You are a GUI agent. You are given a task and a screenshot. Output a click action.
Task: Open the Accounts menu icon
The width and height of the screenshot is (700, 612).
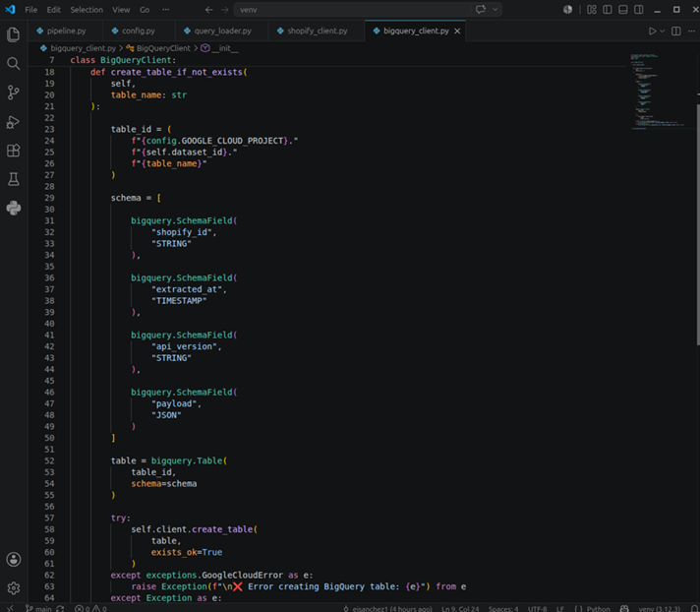point(14,559)
